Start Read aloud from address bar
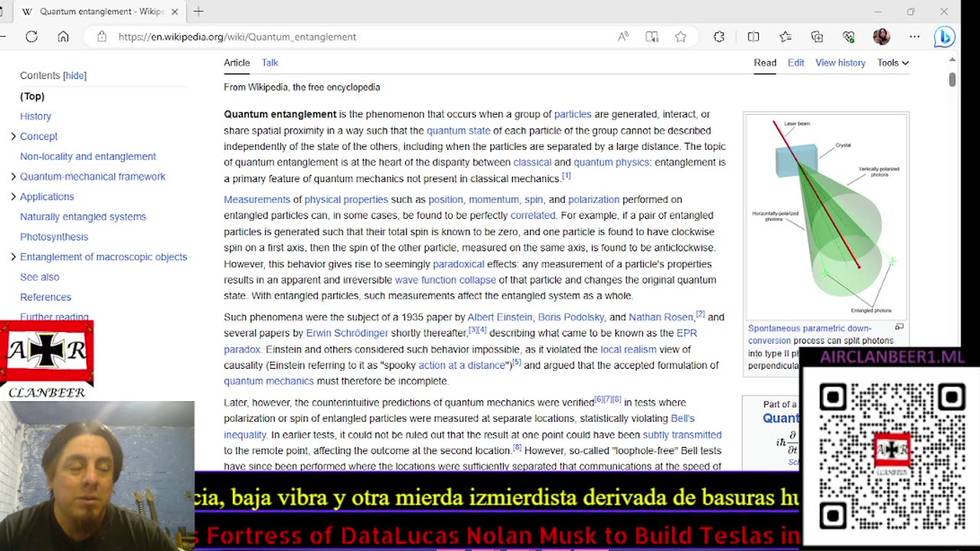Image resolution: width=980 pixels, height=551 pixels. click(x=623, y=37)
